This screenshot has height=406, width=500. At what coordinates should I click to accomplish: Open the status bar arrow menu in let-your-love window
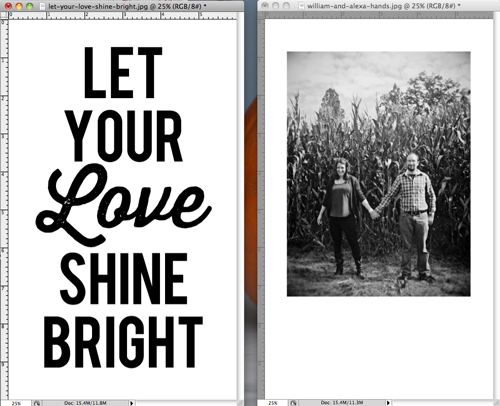point(132,403)
